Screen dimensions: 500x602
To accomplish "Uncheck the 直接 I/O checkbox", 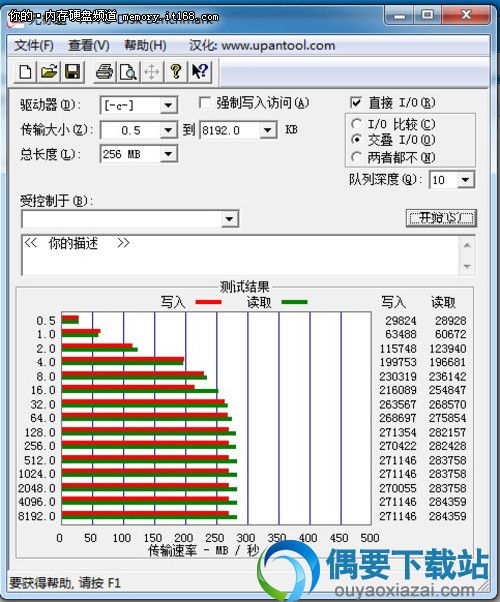I will click(356, 103).
